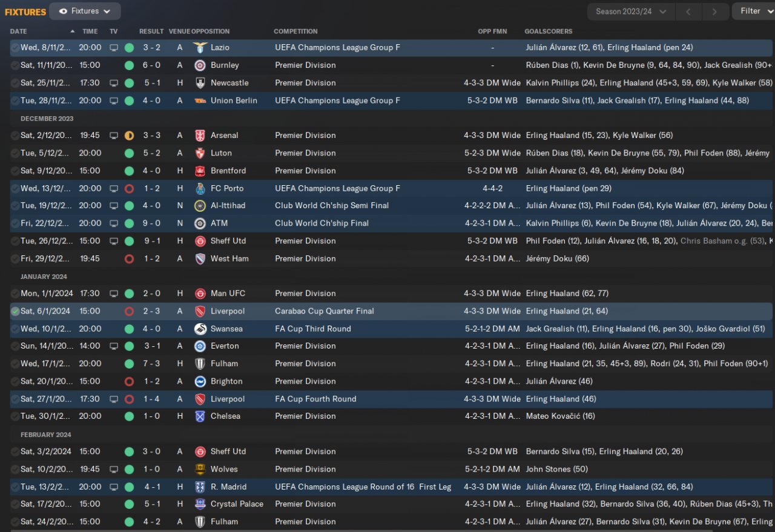This screenshot has width=775, height=532.
Task: Click the Competition column header
Action: point(295,31)
